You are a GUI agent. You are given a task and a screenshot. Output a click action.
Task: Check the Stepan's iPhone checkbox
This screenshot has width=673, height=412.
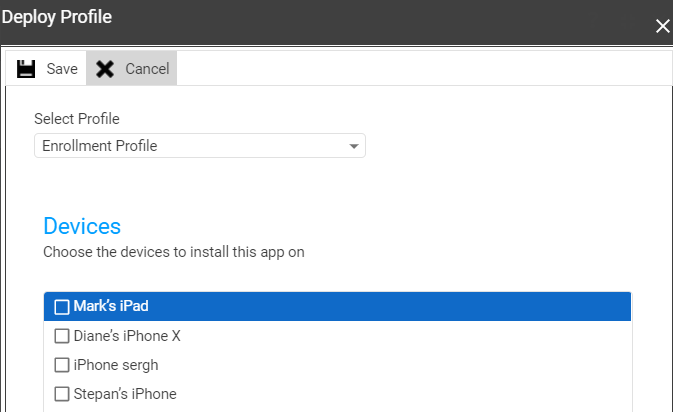click(62, 394)
